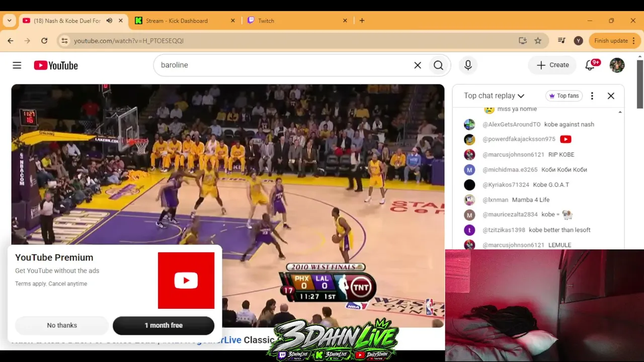Close the Kick Dashboard tab
Image resolution: width=644 pixels, height=362 pixels.
tap(233, 21)
